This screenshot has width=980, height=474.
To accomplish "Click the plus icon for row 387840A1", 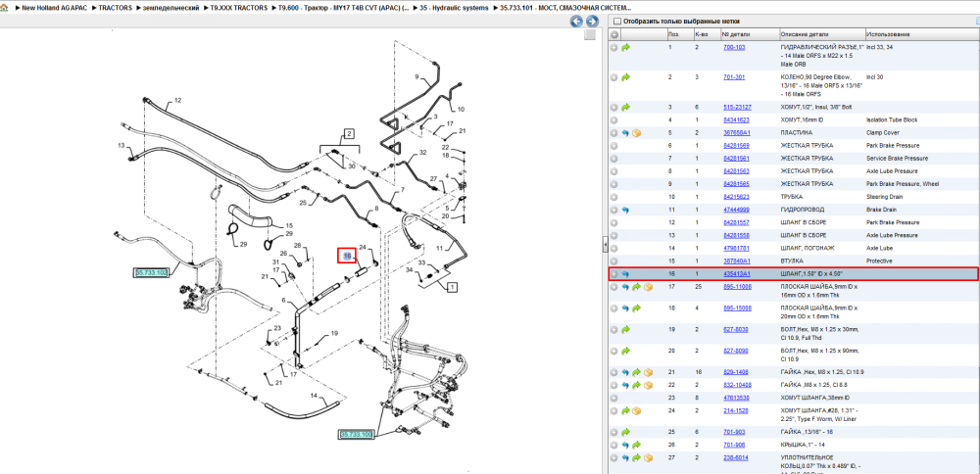I will [614, 261].
